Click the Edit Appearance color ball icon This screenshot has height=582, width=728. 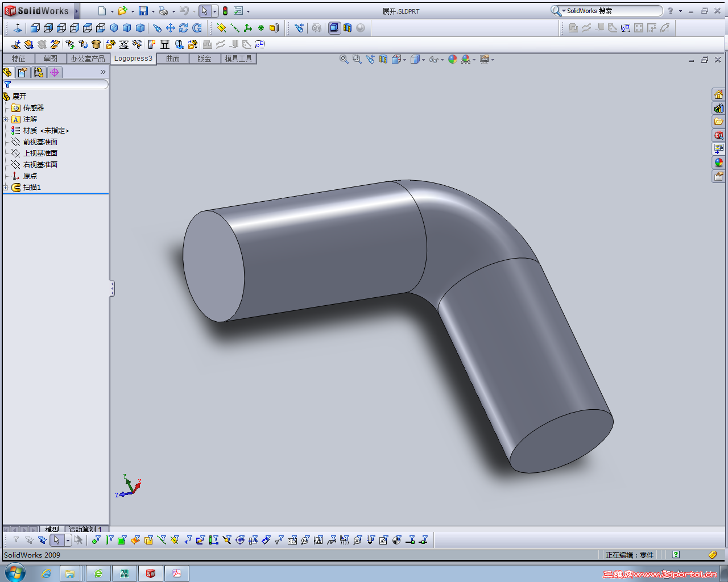[x=453, y=59]
